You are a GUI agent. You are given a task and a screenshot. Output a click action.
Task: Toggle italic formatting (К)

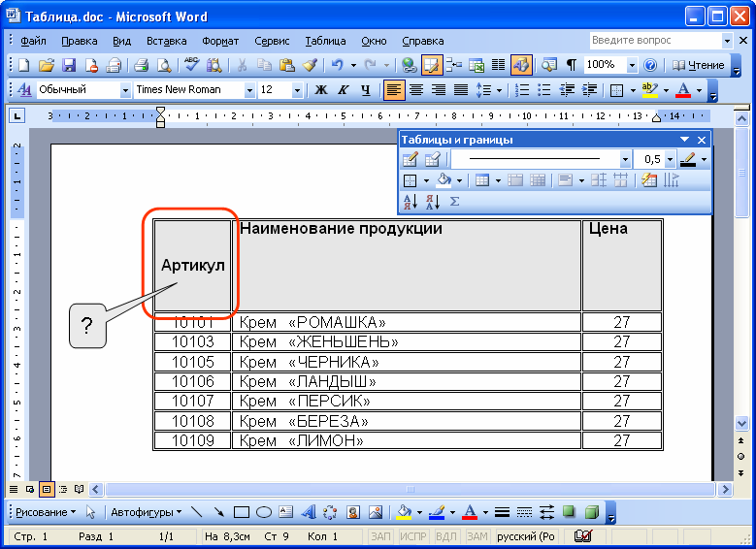click(344, 89)
